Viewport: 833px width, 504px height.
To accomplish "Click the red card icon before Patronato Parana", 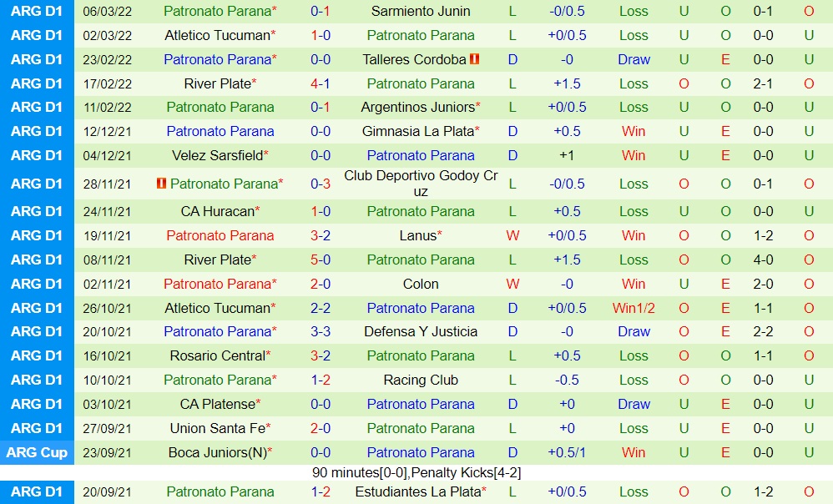I will pos(161,184).
